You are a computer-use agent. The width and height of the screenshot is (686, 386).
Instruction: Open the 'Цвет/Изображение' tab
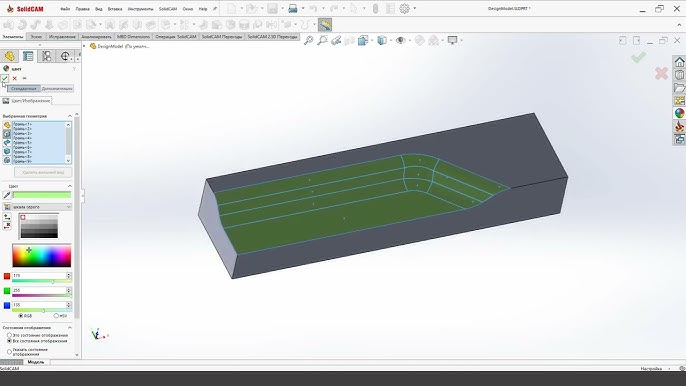pyautogui.click(x=26, y=101)
